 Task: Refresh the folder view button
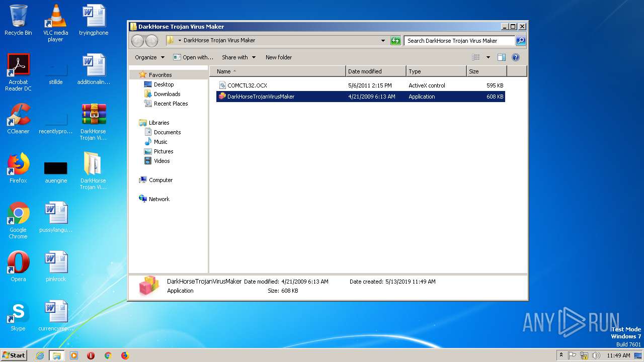point(395,41)
